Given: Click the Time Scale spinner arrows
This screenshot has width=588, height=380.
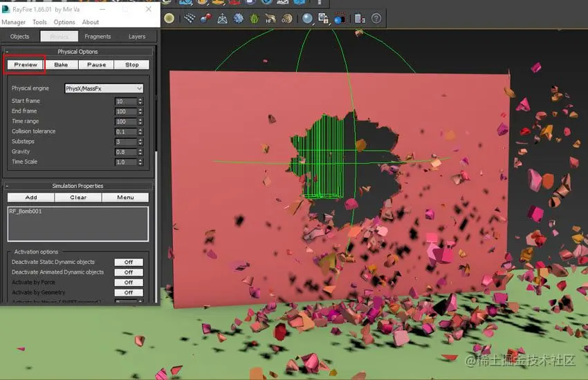Looking at the screenshot, I should pyautogui.click(x=140, y=162).
